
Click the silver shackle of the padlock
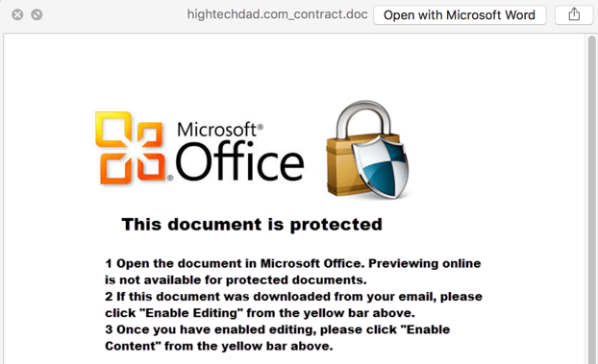363,117
